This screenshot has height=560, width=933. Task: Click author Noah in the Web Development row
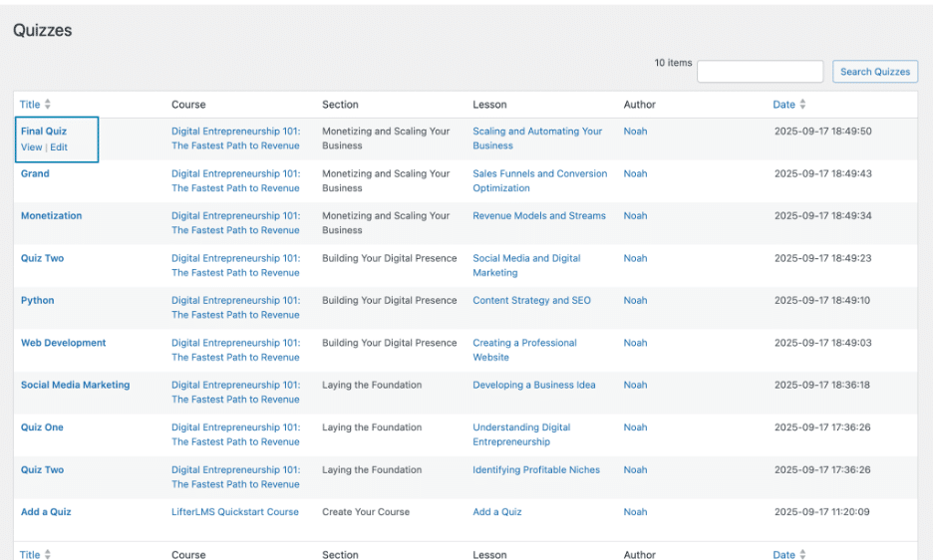(x=635, y=343)
